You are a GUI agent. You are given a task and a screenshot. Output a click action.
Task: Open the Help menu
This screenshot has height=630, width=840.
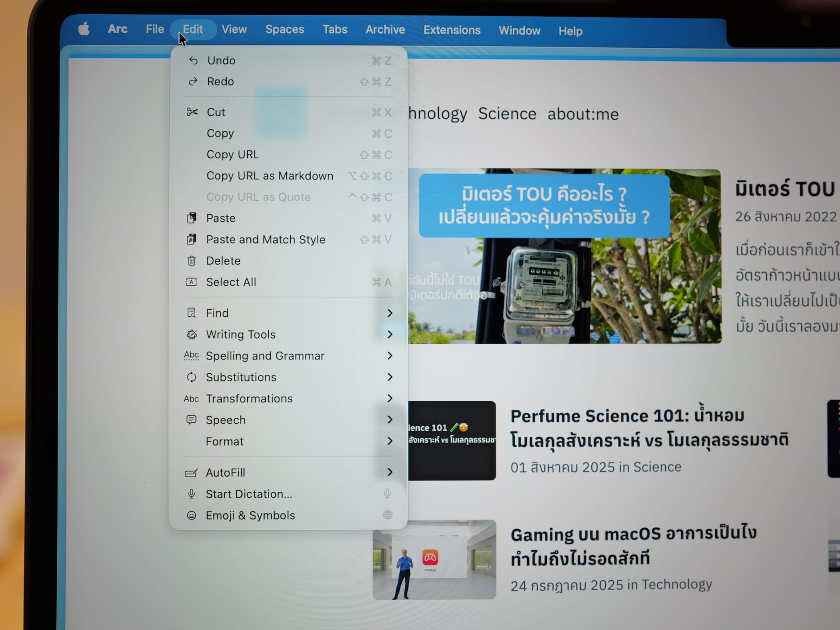(570, 31)
